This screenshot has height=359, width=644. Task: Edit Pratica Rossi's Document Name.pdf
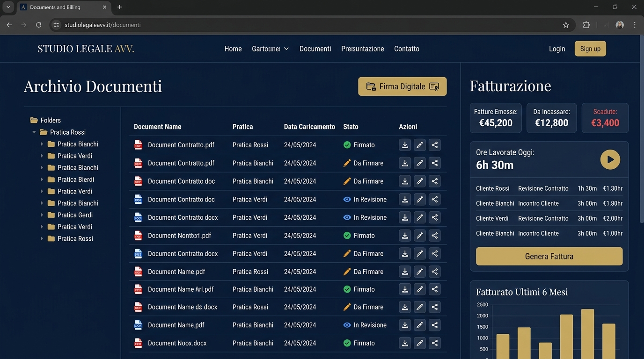coord(420,272)
